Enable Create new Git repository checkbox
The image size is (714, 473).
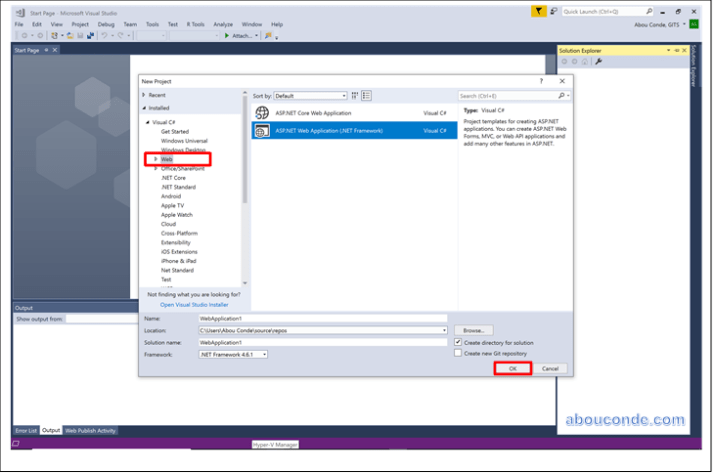[459, 353]
